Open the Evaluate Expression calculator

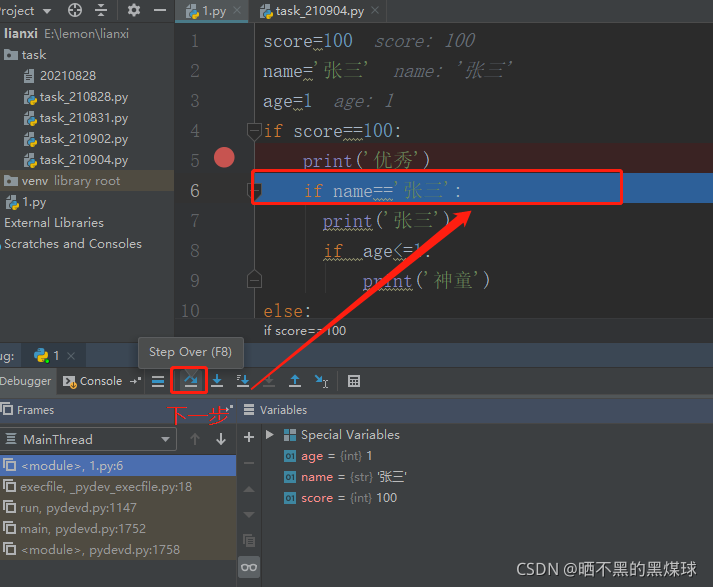tap(354, 381)
